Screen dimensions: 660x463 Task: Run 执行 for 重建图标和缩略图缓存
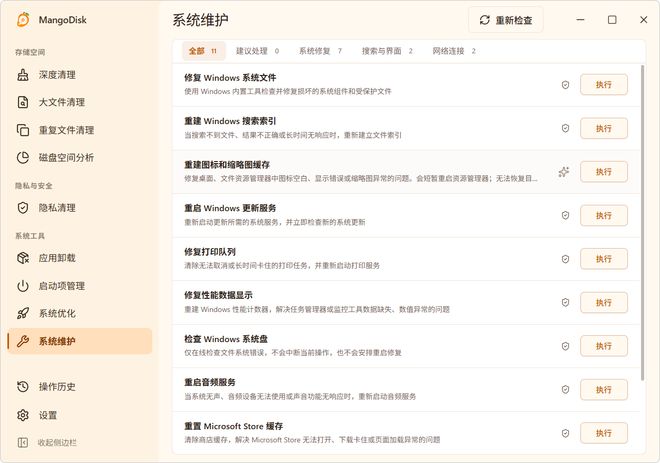coord(604,172)
